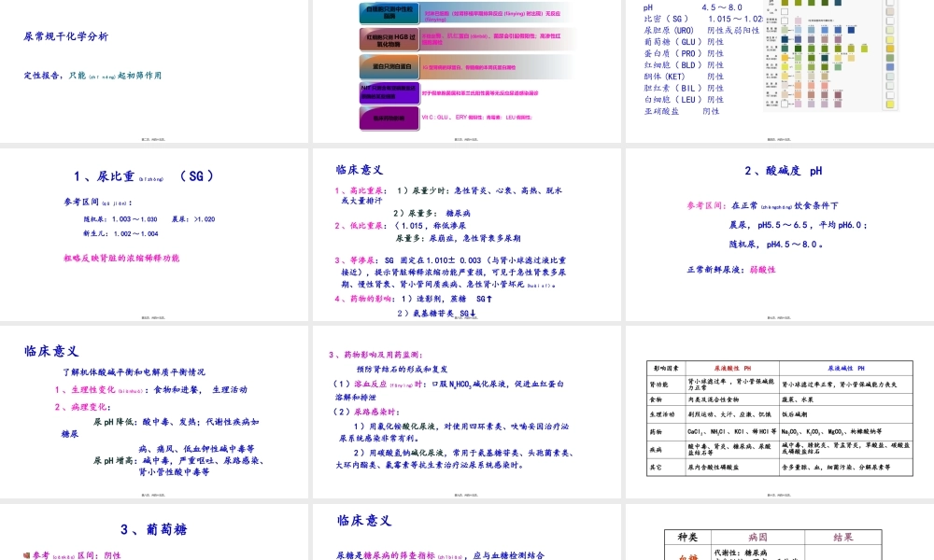This screenshot has width=934, height=560.
Task: Select the teal "白细胞只测中性粒" box
Action: click(389, 12)
